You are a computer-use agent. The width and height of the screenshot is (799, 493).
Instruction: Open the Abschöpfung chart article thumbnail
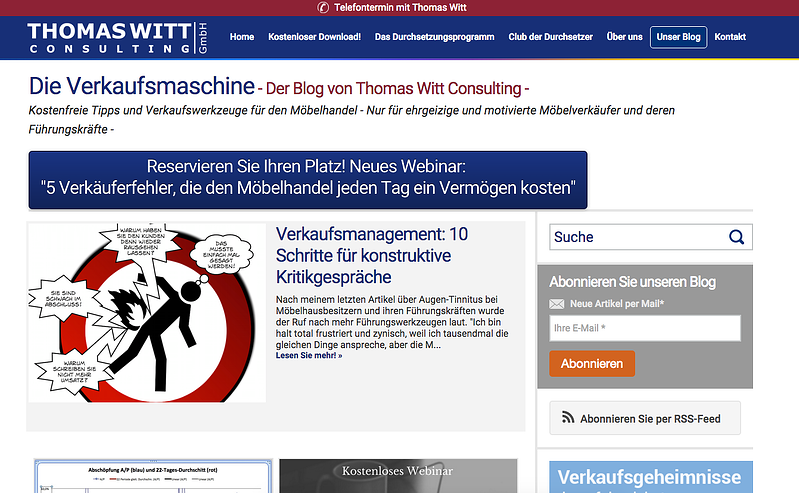[x=153, y=476]
